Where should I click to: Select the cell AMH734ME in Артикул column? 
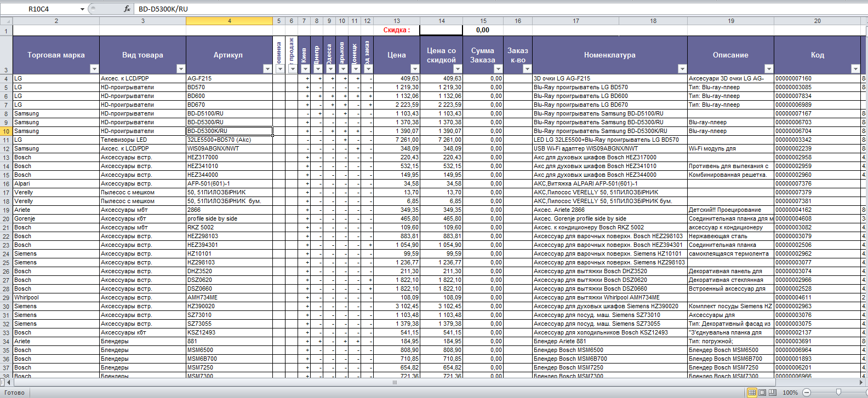pyautogui.click(x=230, y=298)
